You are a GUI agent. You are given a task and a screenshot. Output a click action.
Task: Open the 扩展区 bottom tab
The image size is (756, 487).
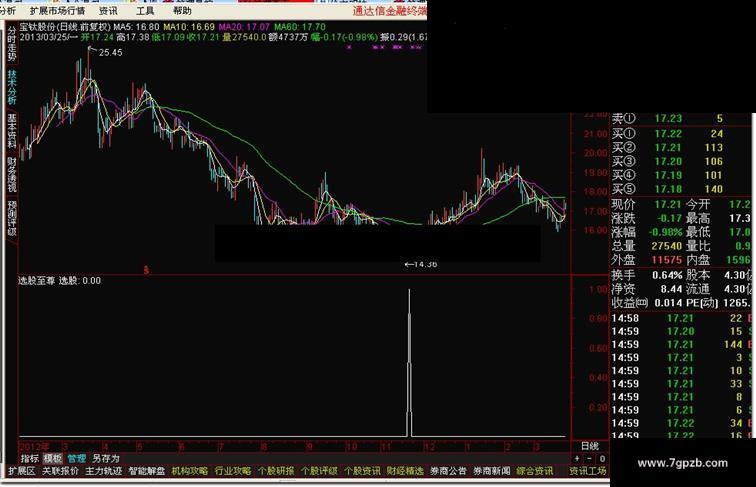(22, 471)
